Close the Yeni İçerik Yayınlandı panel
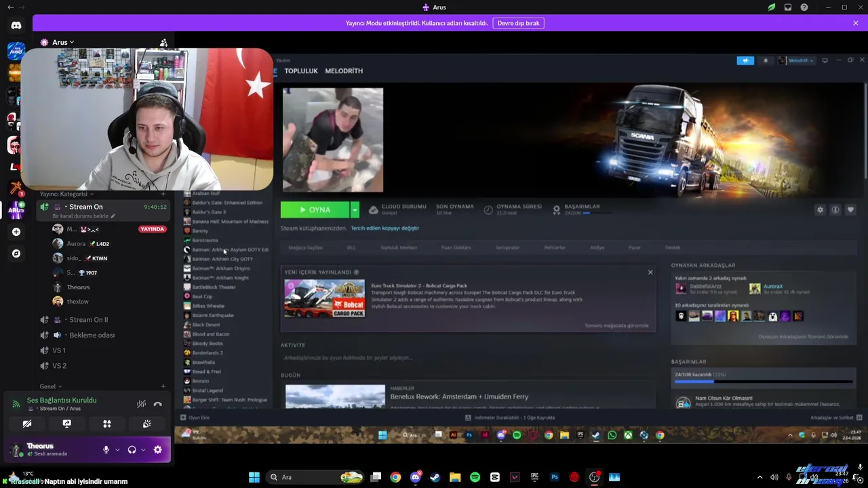This screenshot has width=868, height=488. pos(650,272)
